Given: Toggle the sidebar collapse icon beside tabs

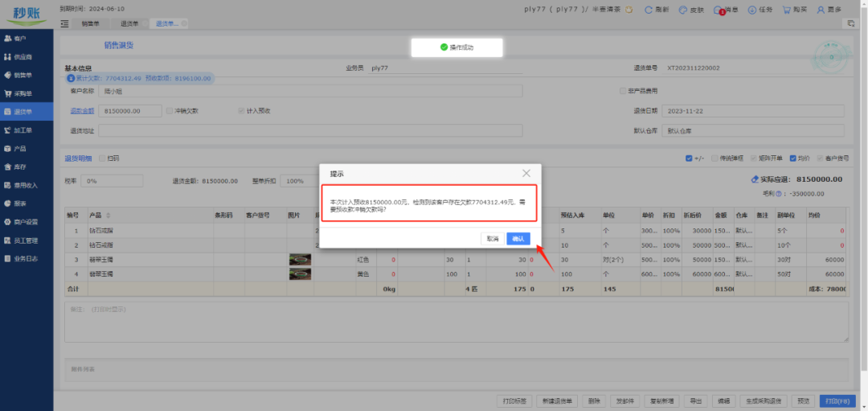Looking at the screenshot, I should pyautogui.click(x=64, y=24).
